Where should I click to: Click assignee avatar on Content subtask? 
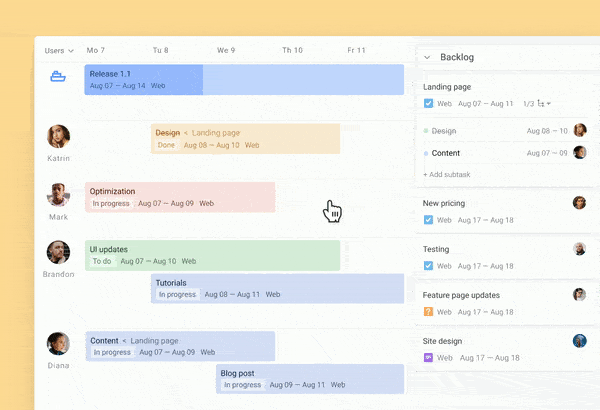click(580, 152)
